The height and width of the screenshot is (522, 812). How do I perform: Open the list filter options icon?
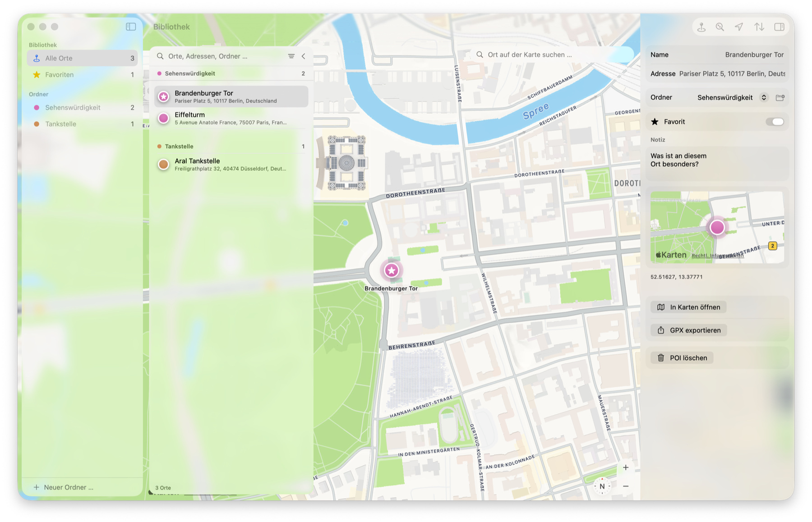click(291, 56)
